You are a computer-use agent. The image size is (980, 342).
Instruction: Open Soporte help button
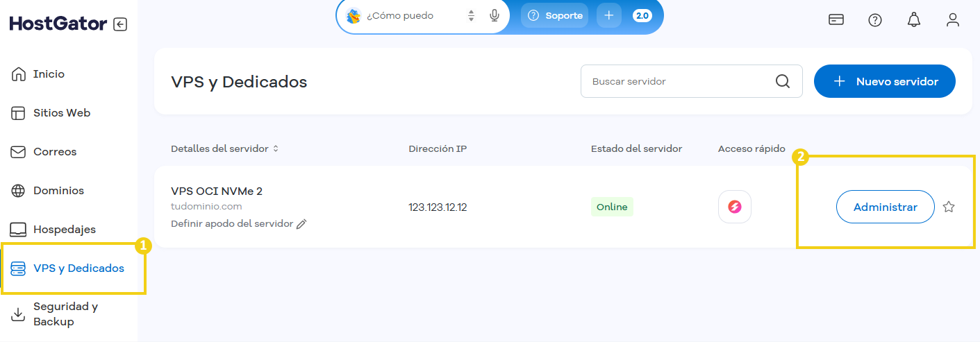(x=554, y=15)
